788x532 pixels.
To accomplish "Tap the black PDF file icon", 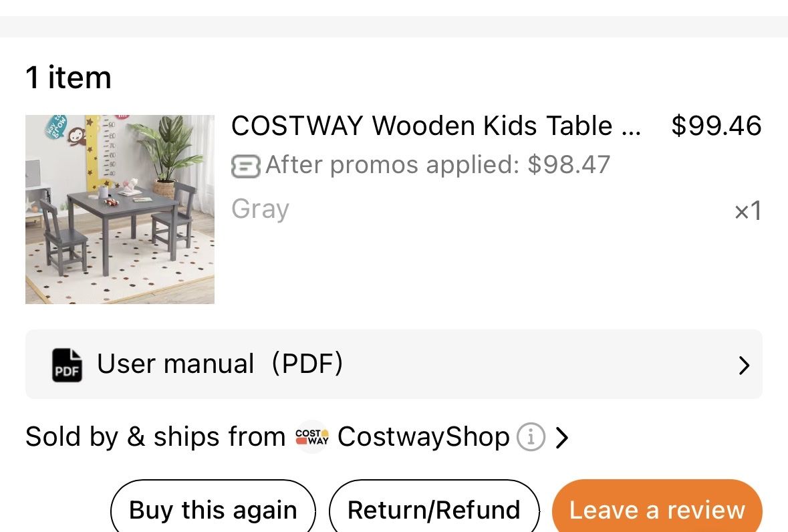I will point(67,365).
